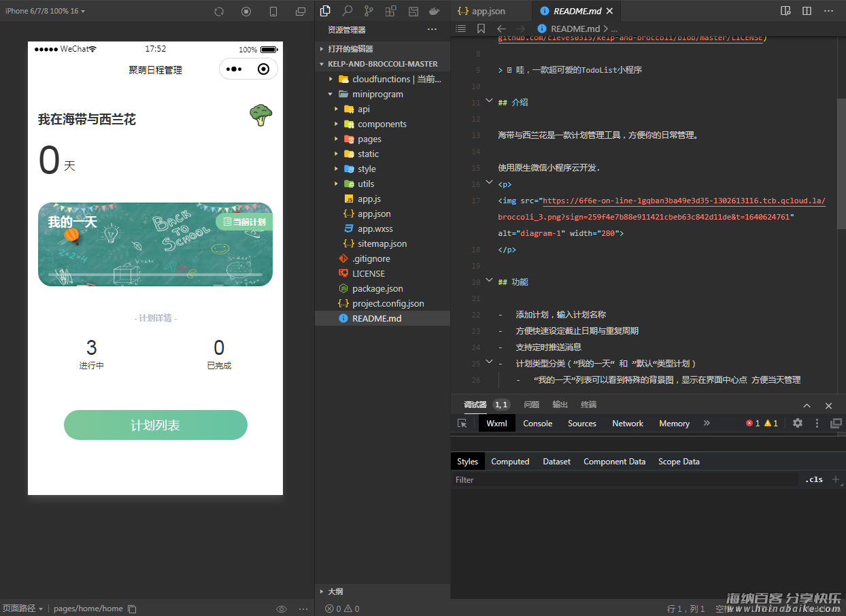Open the Component Data tab
Screen dimensions: 846x616
click(614, 461)
